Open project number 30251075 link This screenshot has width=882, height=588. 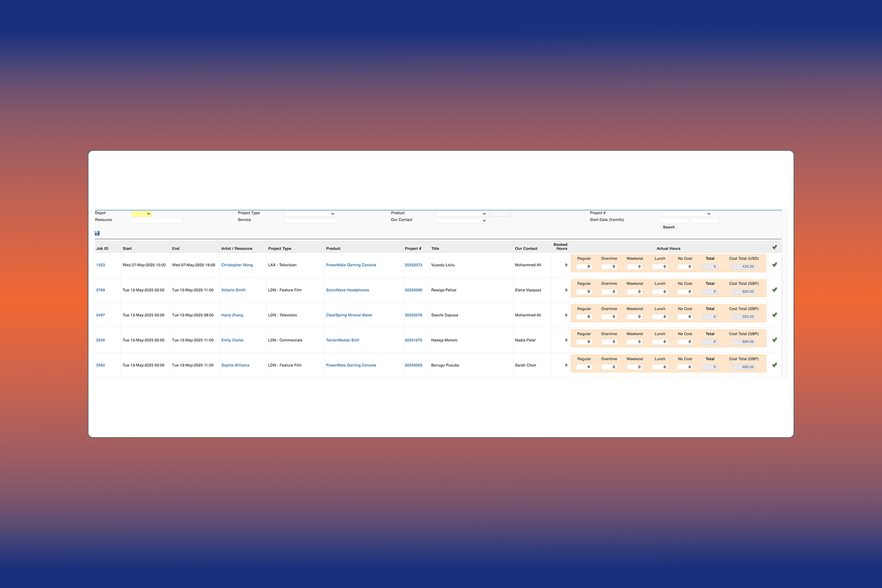(414, 340)
